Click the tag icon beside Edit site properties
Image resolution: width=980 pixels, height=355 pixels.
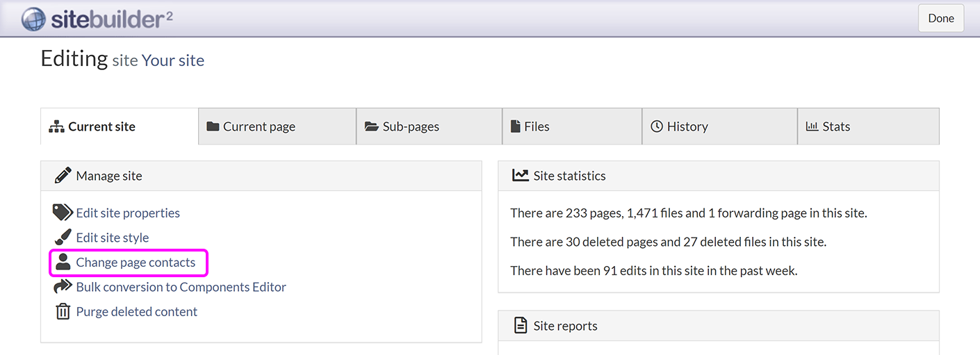coord(63,213)
